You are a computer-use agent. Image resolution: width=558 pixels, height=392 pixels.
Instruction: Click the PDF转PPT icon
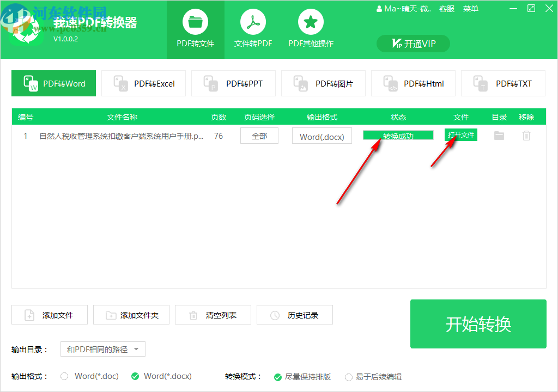point(210,83)
